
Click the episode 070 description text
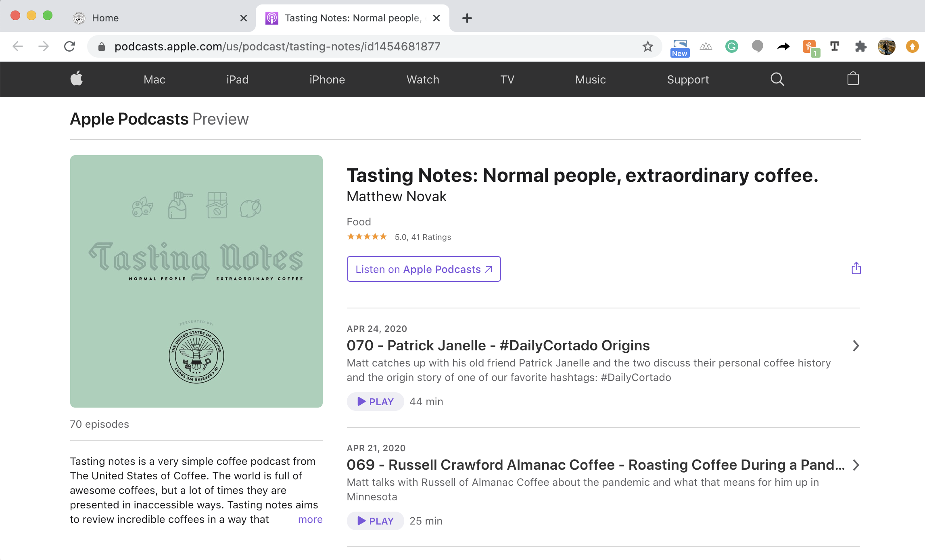[x=589, y=370]
